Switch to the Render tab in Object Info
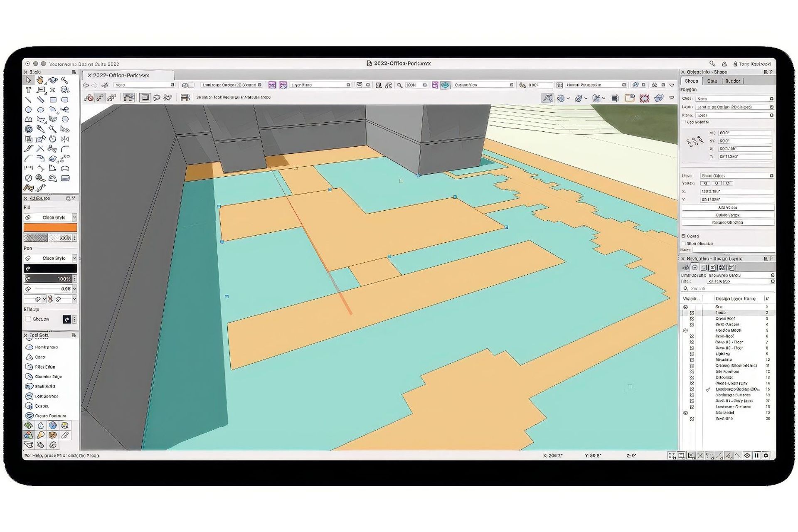The width and height of the screenshot is (798, 532). [733, 81]
